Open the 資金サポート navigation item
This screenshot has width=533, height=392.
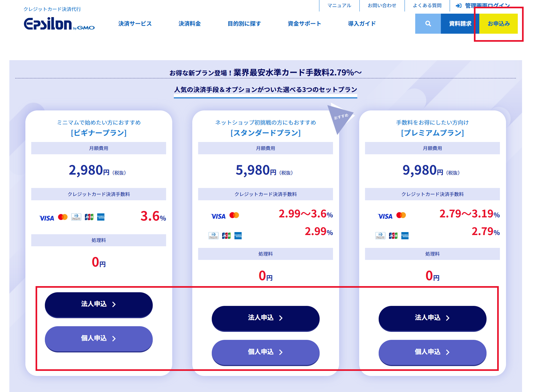[x=304, y=24]
